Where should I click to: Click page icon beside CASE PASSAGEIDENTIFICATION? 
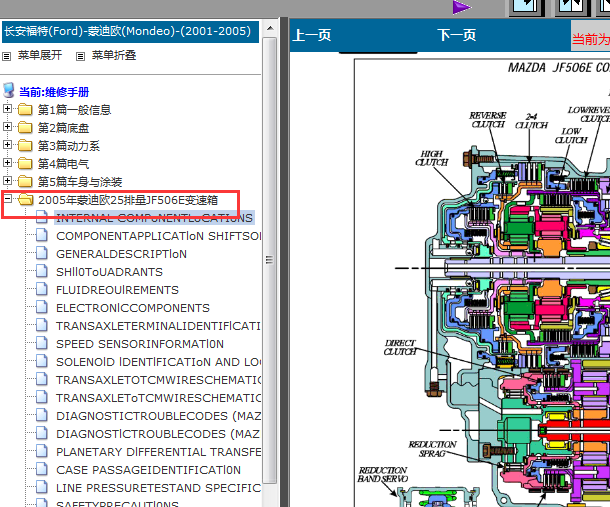pyautogui.click(x=42, y=469)
